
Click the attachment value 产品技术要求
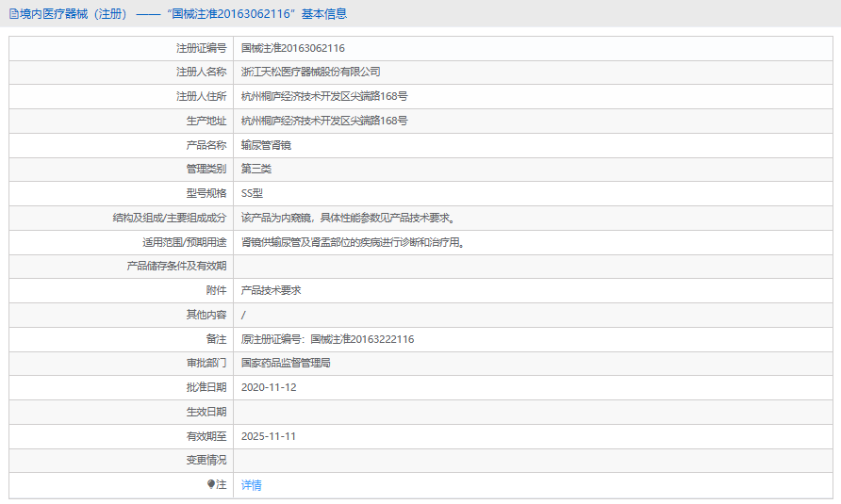click(271, 290)
